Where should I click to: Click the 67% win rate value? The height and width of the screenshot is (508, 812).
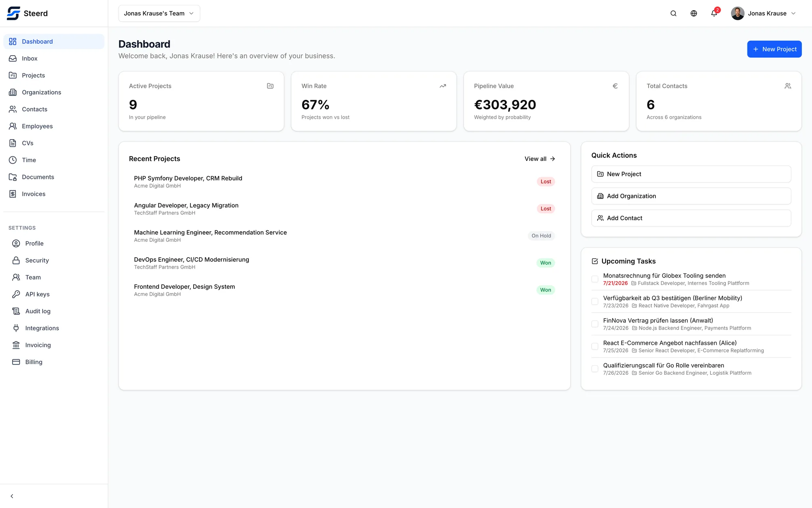tap(315, 105)
